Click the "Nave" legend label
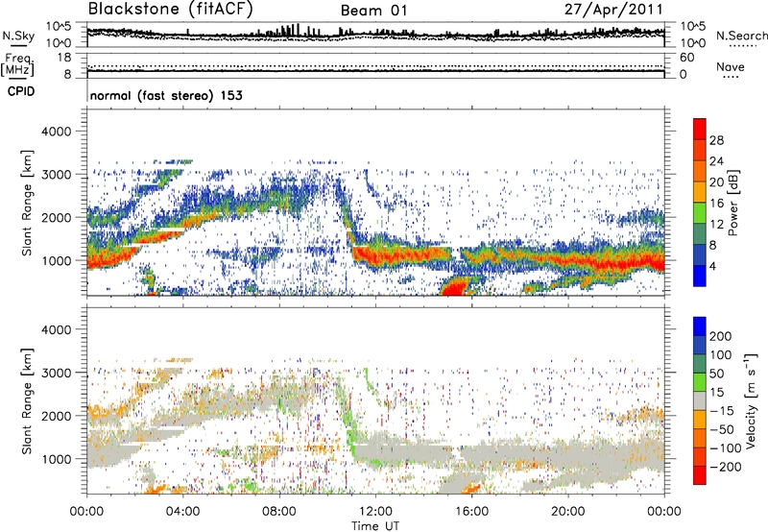Viewport: 768px width, 532px height. pyautogui.click(x=731, y=67)
